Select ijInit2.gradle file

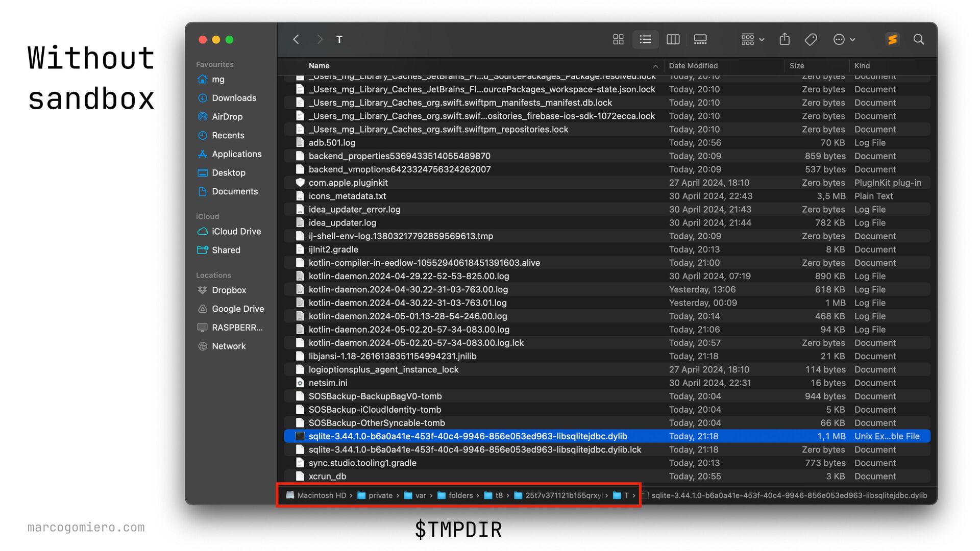click(607, 249)
